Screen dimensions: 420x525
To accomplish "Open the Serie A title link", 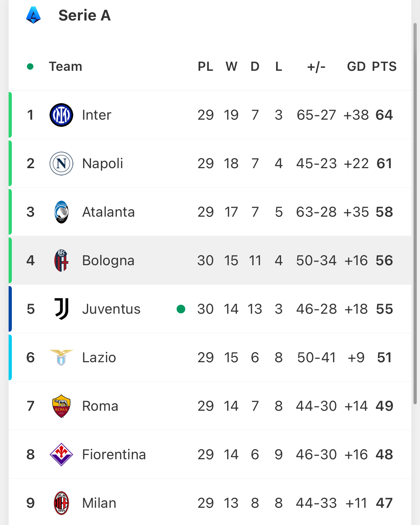I will (85, 15).
